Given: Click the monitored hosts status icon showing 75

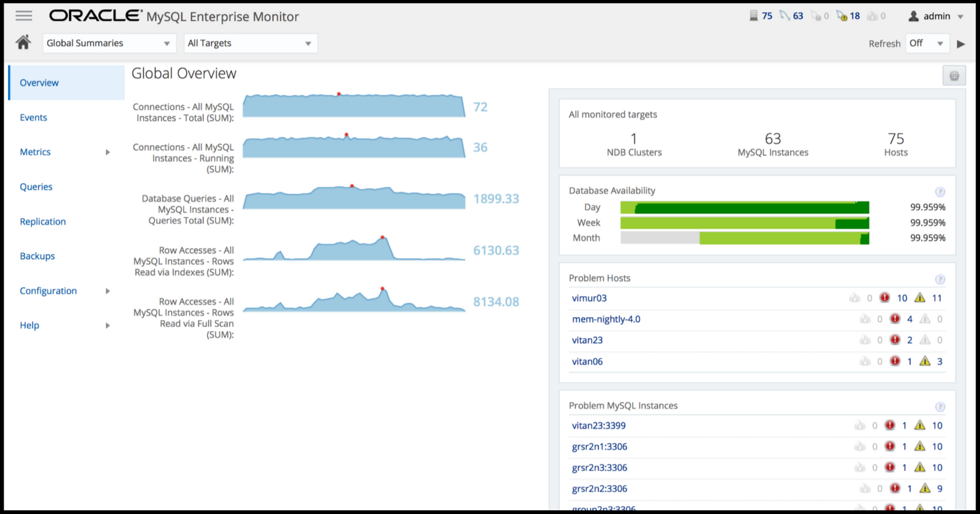Looking at the screenshot, I should point(754,16).
